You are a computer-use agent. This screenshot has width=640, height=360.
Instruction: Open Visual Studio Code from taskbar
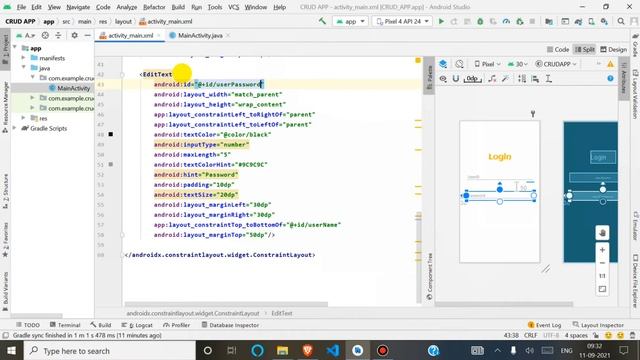333,351
